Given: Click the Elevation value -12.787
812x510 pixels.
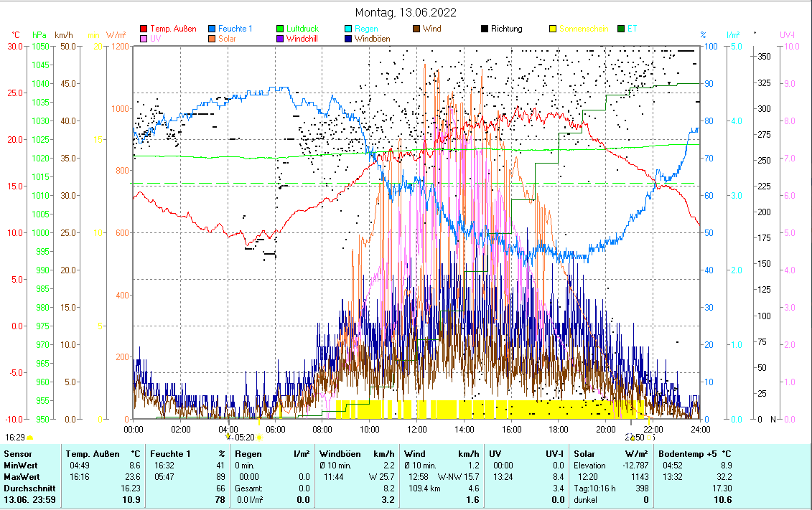Looking at the screenshot, I should [635, 466].
